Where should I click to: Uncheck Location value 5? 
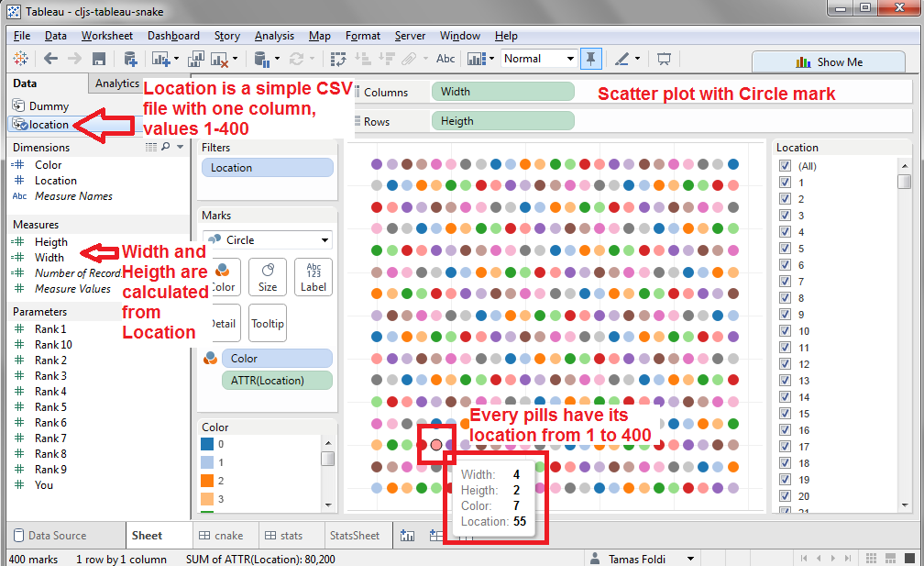tap(785, 249)
